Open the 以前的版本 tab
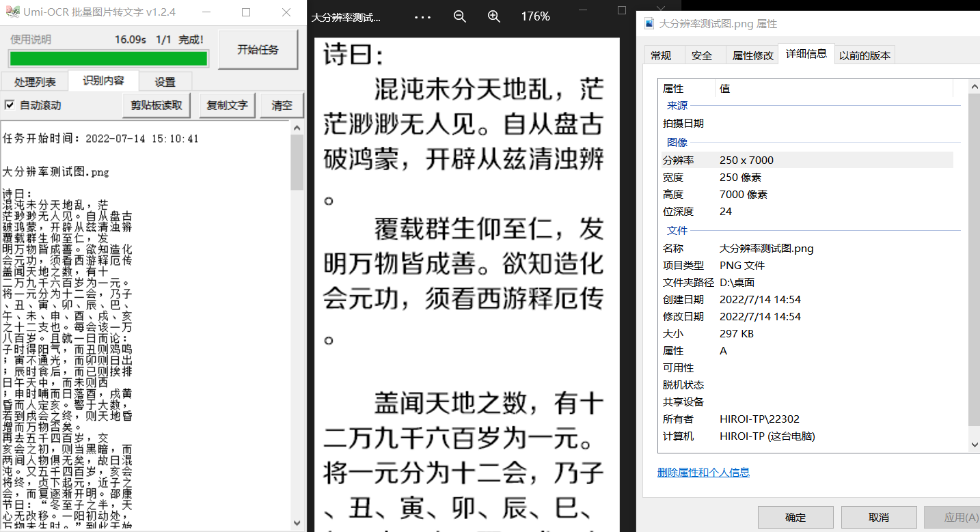This screenshot has width=980, height=532. (865, 55)
